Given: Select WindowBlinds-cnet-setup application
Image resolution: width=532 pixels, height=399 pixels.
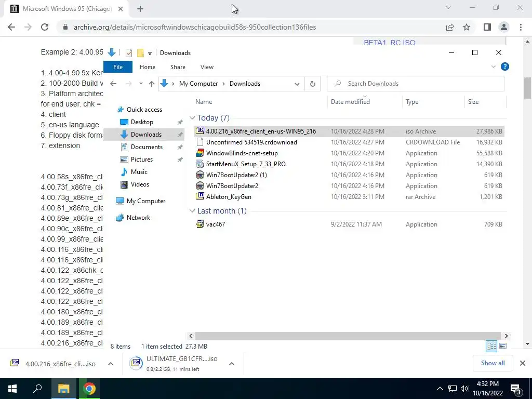Looking at the screenshot, I should [x=349, y=153].
